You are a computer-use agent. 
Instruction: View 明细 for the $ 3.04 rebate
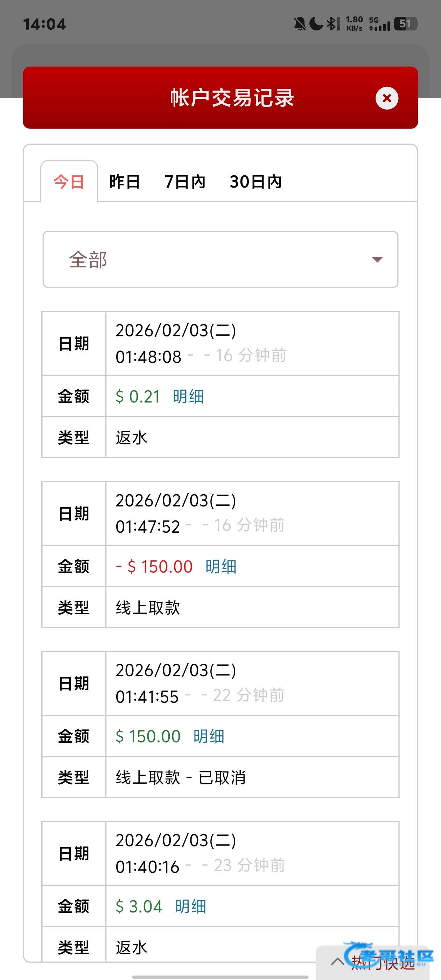191,906
